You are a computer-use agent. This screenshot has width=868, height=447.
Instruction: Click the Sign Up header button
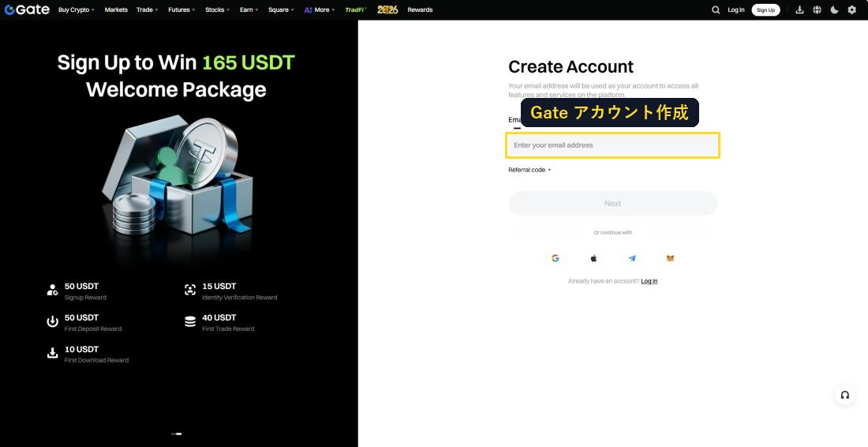pos(765,10)
